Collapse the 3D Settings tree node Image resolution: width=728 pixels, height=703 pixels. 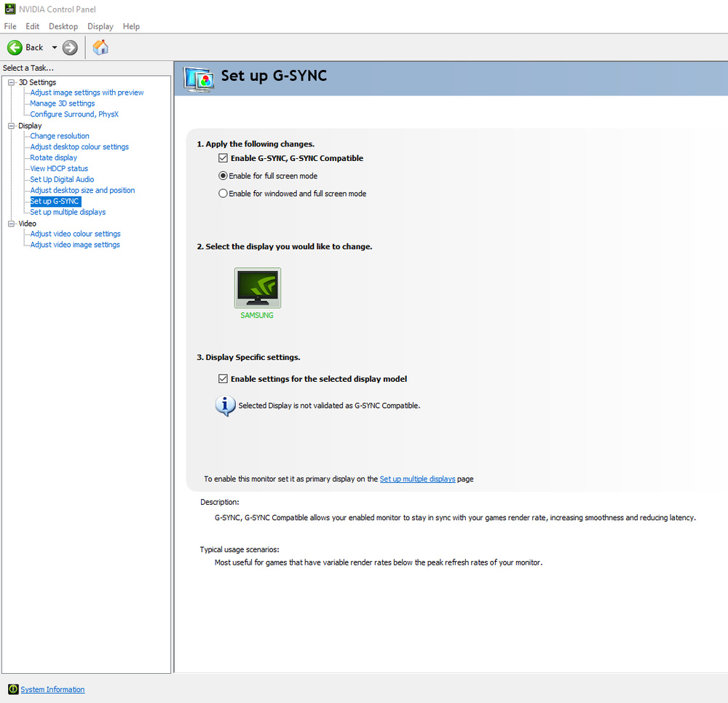[12, 82]
